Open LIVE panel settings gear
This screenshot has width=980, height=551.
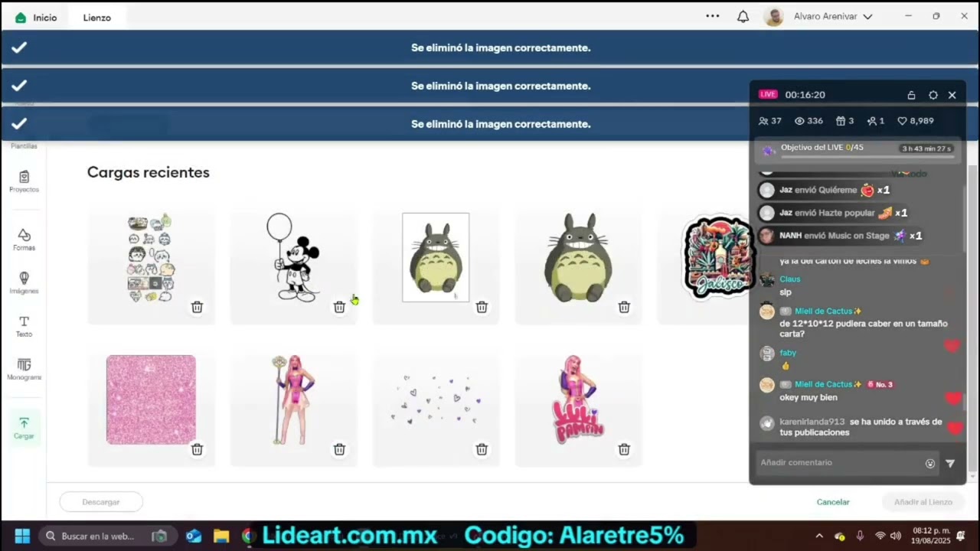click(x=933, y=96)
